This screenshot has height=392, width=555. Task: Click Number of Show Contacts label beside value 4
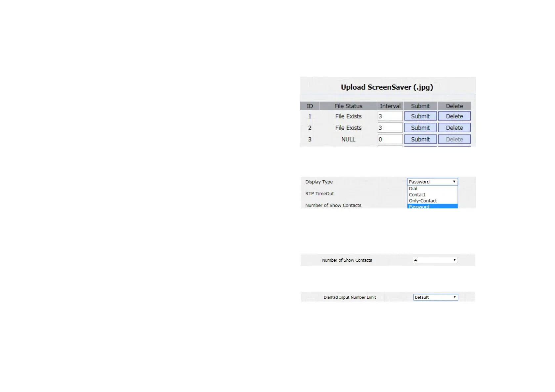tap(347, 260)
